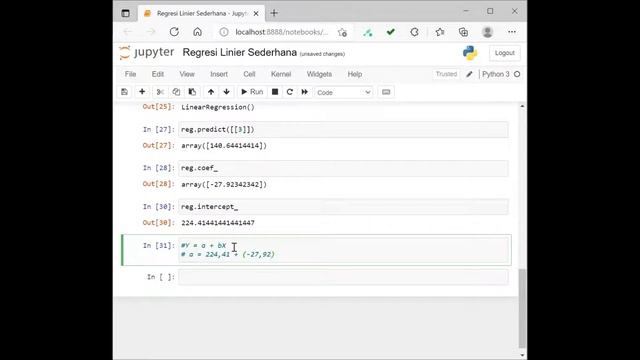The image size is (640, 360).
Task: Open the browser Favorites list icon
Action: coord(440,32)
